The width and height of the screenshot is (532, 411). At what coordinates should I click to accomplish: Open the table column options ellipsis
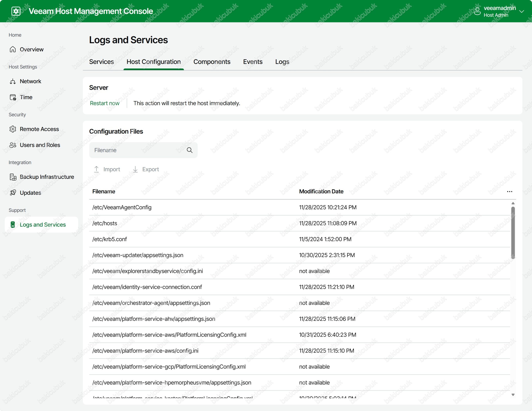509,192
